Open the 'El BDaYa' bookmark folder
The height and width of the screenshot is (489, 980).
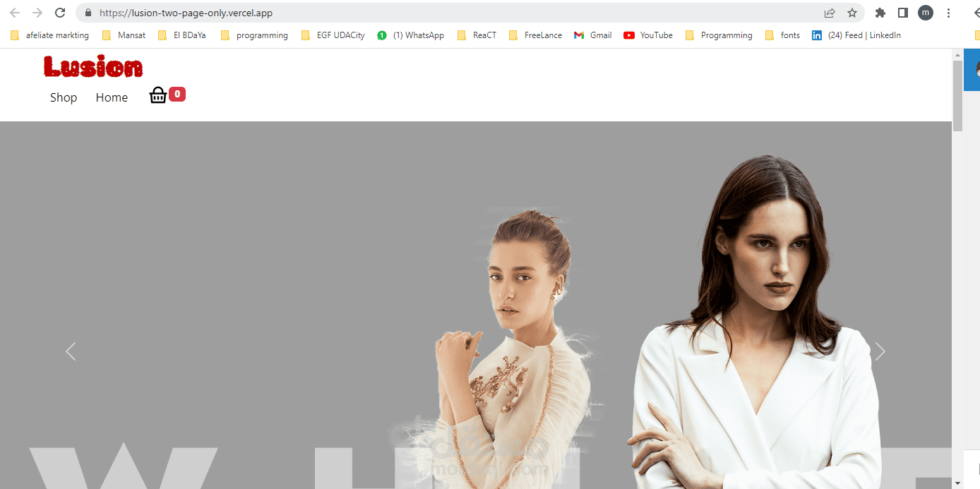coord(181,35)
